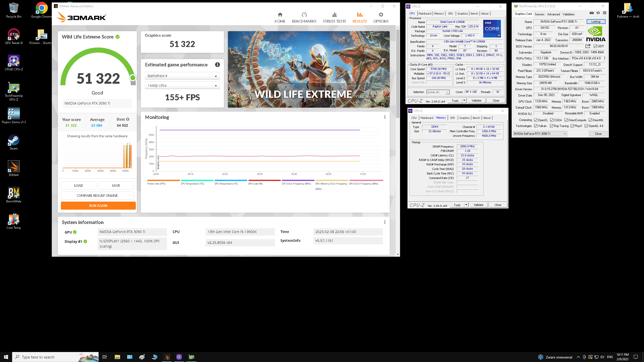Screen dimensions: 644x362
Task: Click the Frame rate (FPS) orange legend swatch
Action: coord(164,180)
